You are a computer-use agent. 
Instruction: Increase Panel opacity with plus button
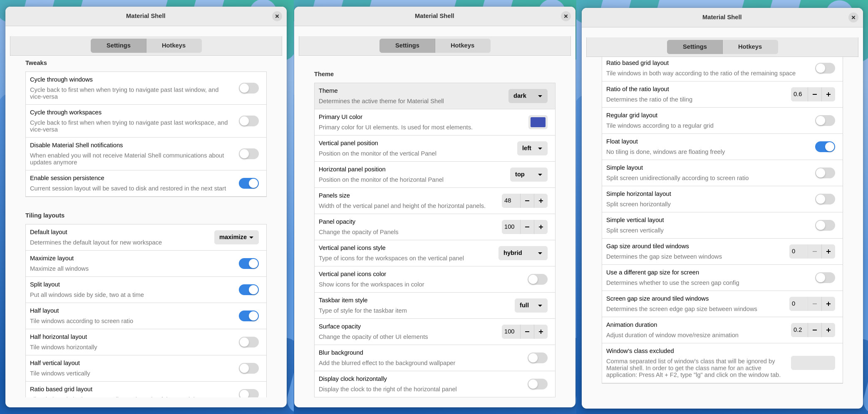tap(541, 227)
